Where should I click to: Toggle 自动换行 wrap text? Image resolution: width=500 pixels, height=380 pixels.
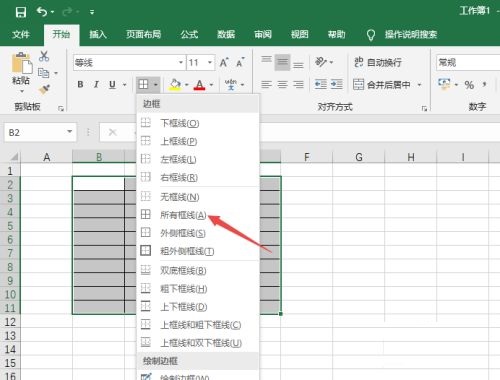coord(378,62)
